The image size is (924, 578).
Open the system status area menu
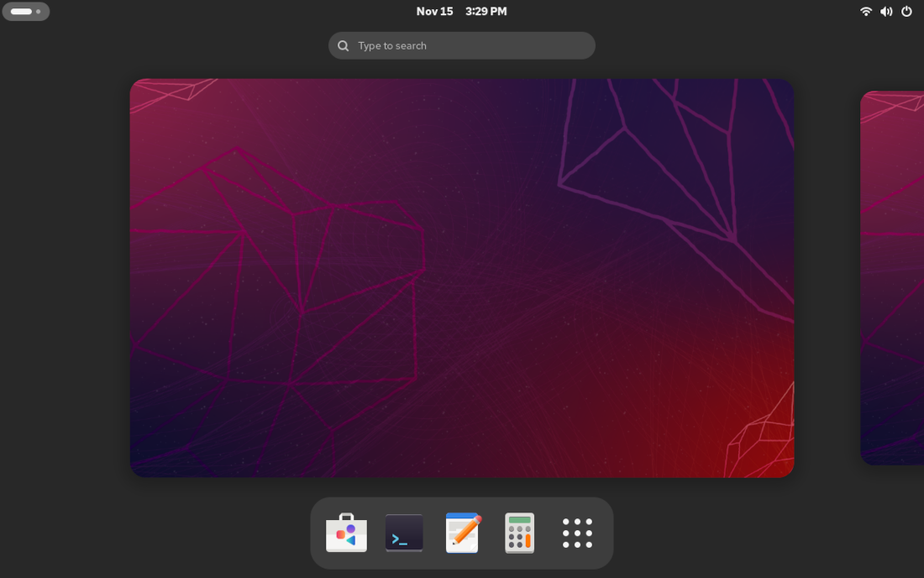click(x=885, y=12)
